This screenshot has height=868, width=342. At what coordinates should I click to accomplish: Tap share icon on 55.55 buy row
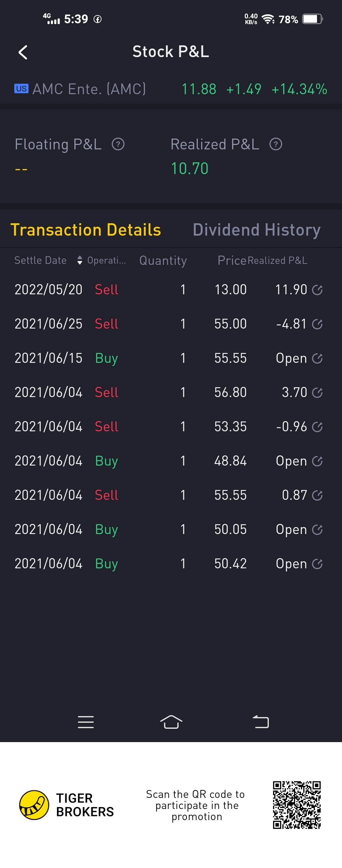coord(317,358)
